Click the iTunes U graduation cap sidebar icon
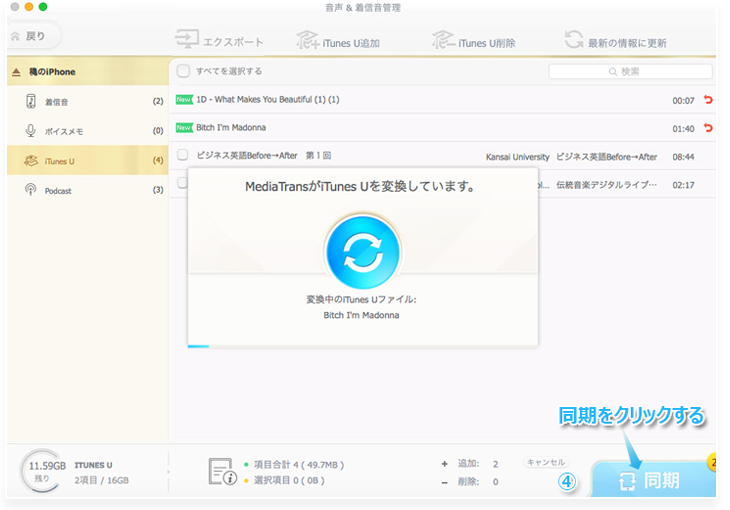Image resolution: width=730 pixels, height=510 pixels. [x=31, y=161]
